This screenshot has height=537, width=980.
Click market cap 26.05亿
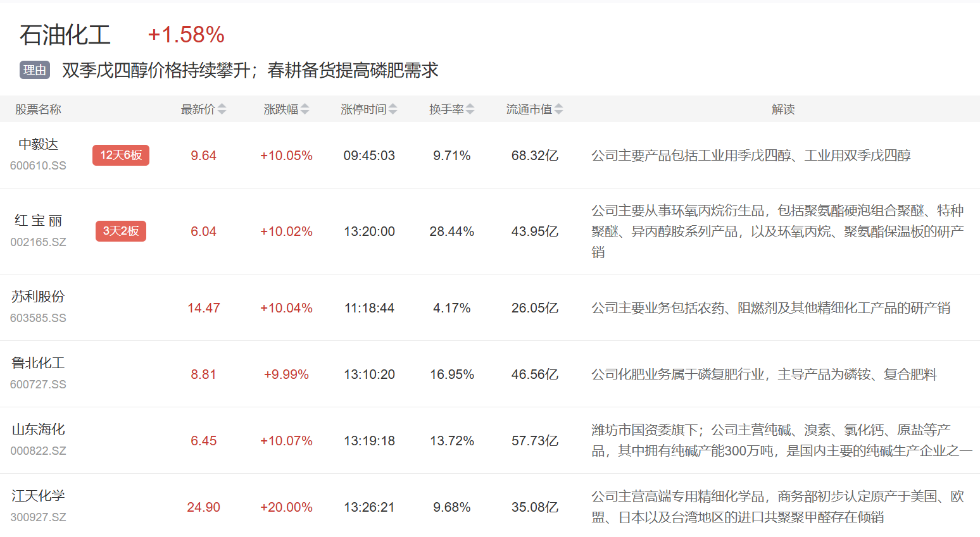pos(535,308)
